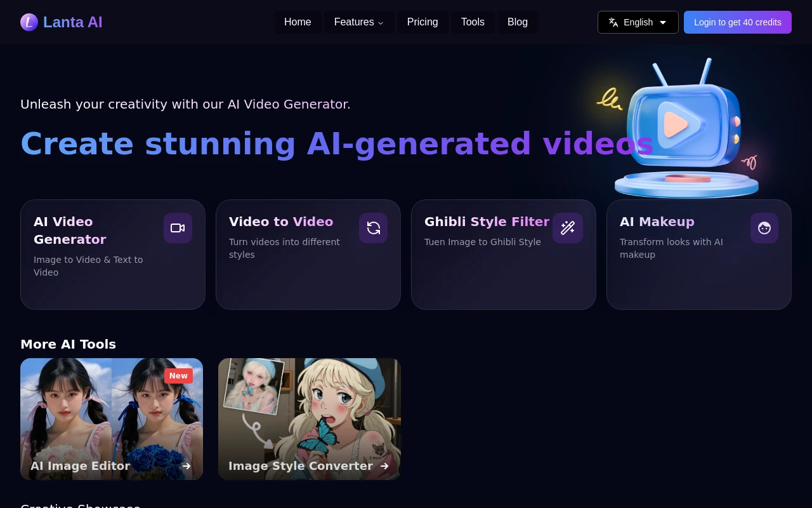Viewport: 812px width, 508px height.
Task: Click the 3D TV play illustration
Action: pos(685,130)
